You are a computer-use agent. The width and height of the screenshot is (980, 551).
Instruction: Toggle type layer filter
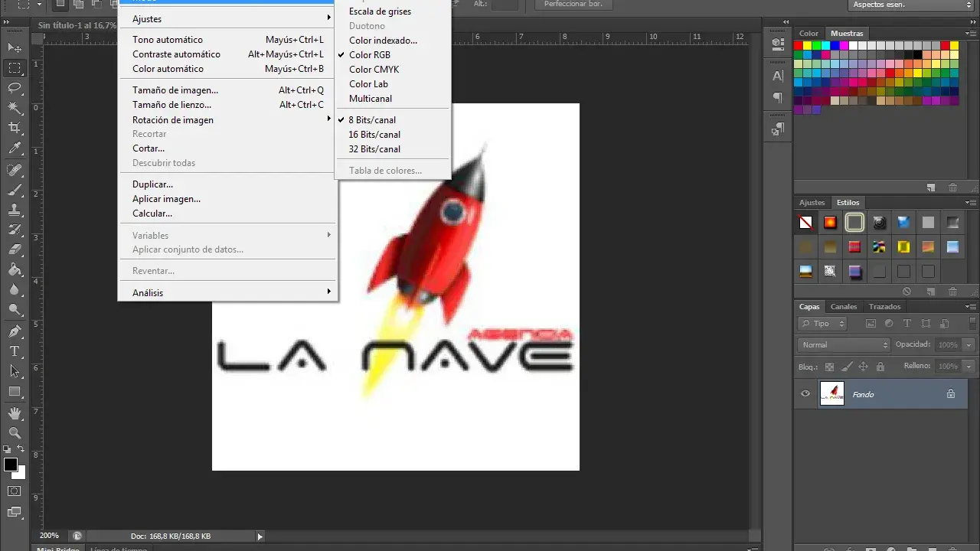[907, 324]
